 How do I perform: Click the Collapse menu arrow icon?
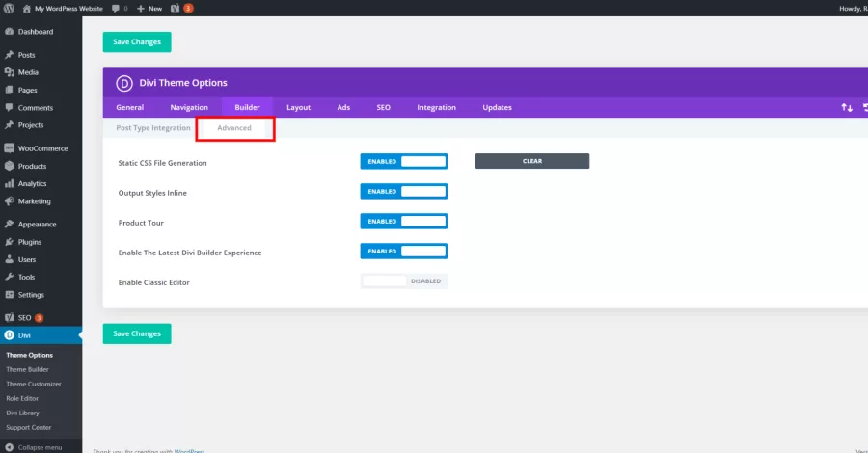(9, 447)
